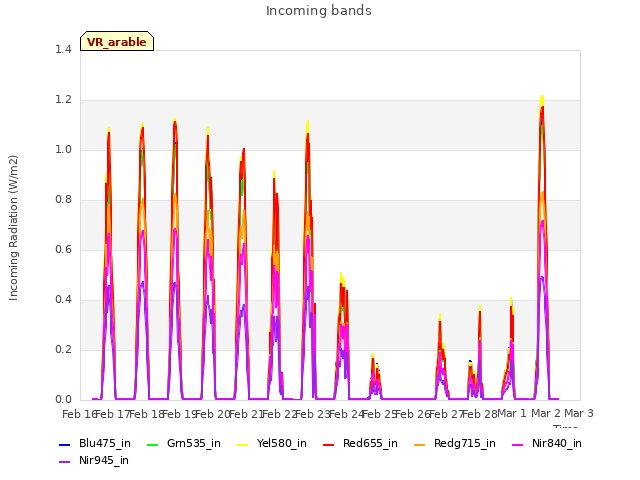
Task: Click the 0.8 y-axis tick label
Action: point(63,200)
